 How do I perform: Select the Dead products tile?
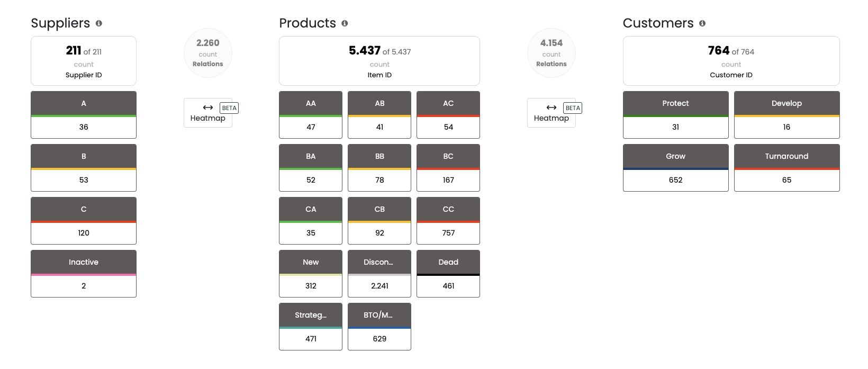(448, 273)
